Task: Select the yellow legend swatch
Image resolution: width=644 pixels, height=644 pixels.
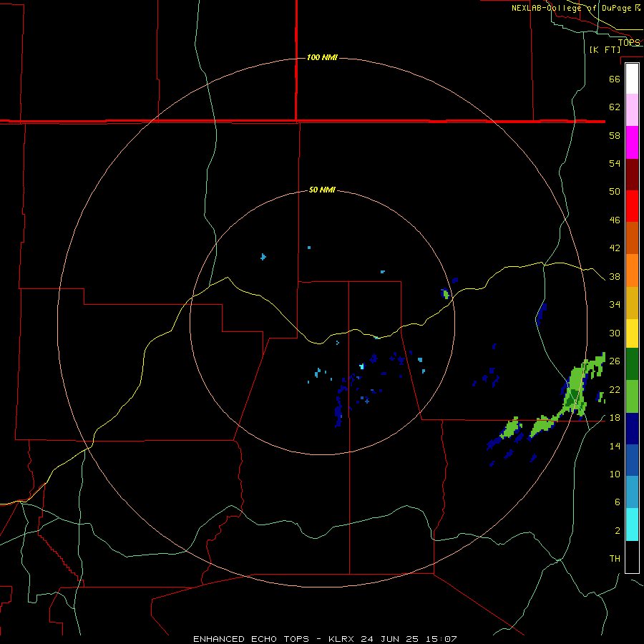Action: click(632, 333)
